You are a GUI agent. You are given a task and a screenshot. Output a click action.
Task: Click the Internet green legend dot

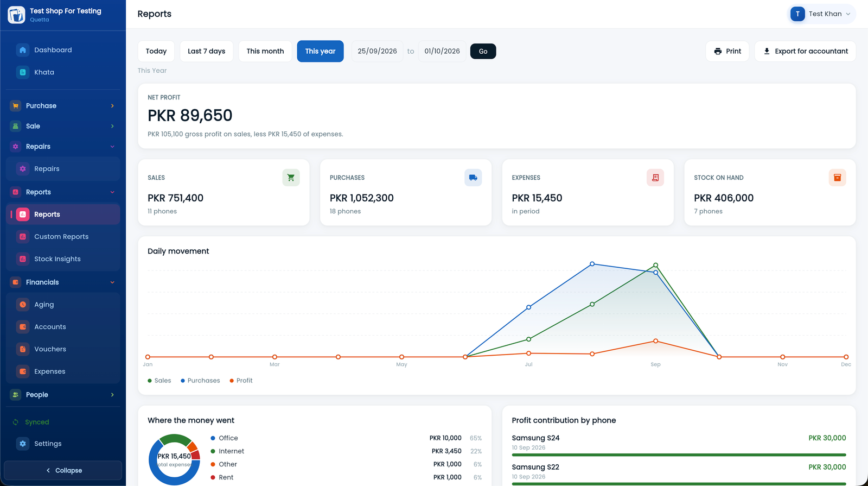click(213, 451)
